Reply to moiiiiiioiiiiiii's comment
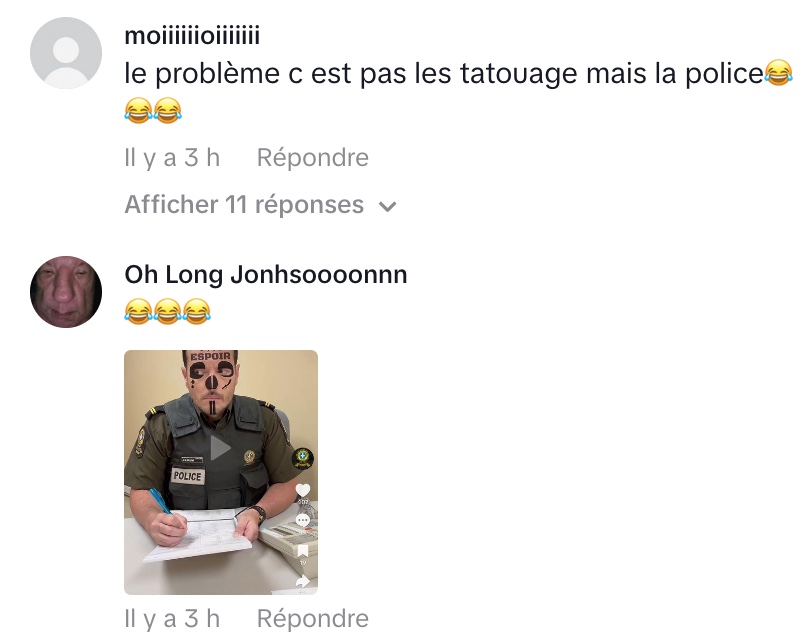 tap(312, 157)
